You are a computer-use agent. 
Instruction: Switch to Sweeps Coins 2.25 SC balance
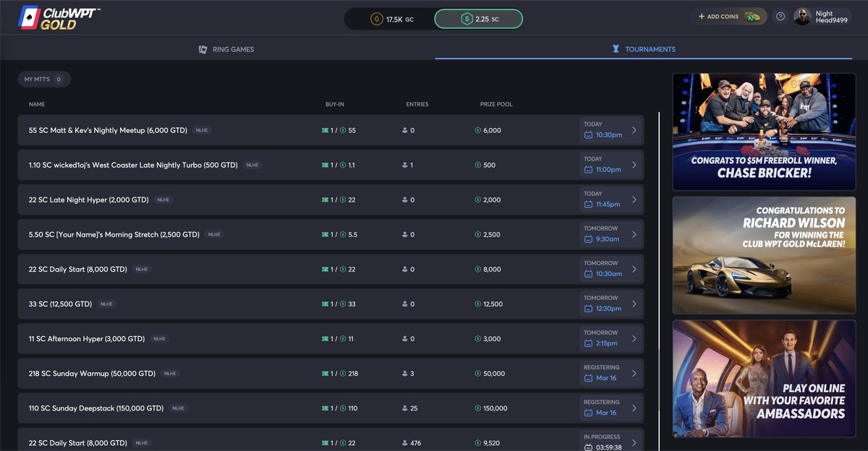click(478, 19)
